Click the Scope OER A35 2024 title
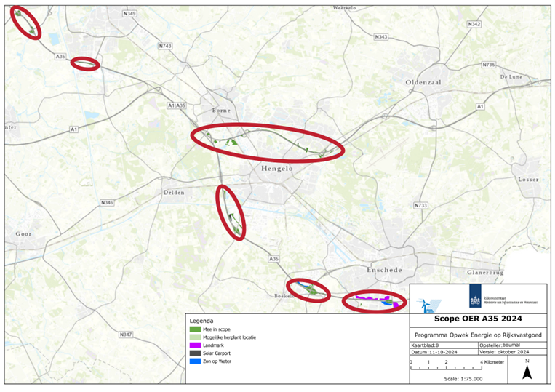This screenshot has height=392, width=555. (477, 319)
